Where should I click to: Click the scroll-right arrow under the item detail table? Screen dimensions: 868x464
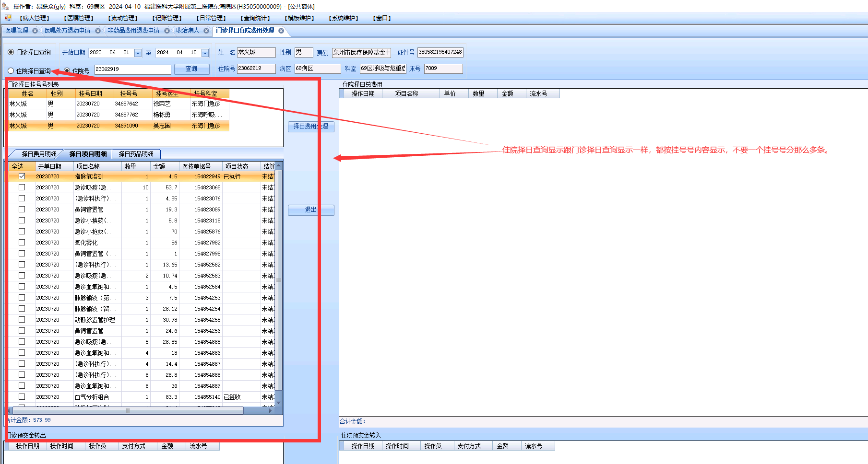[271, 410]
